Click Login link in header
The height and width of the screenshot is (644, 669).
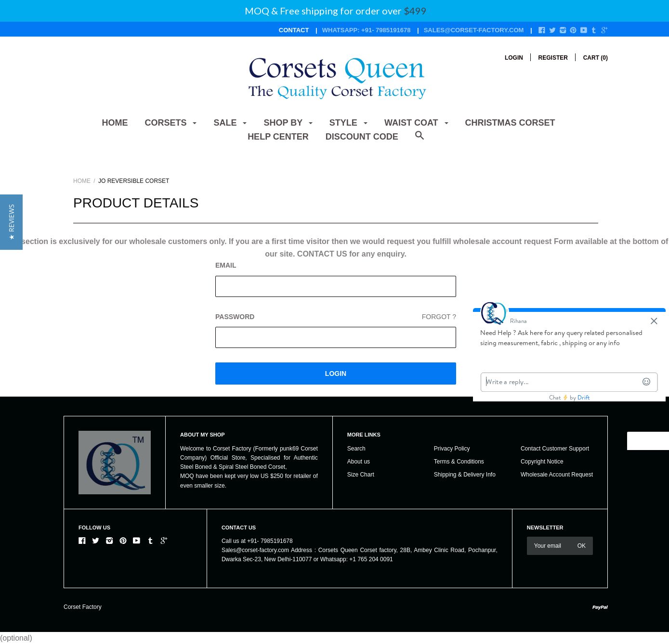pyautogui.click(x=513, y=58)
